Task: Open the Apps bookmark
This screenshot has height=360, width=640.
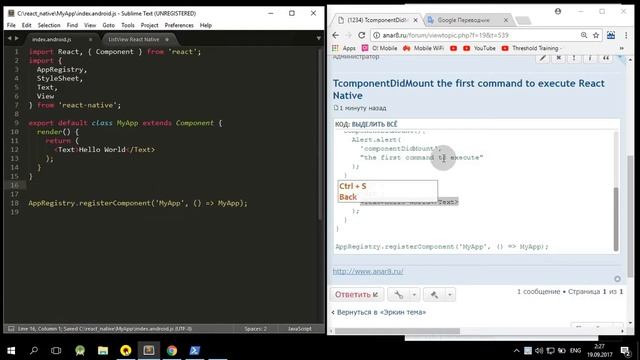Action: [344, 48]
